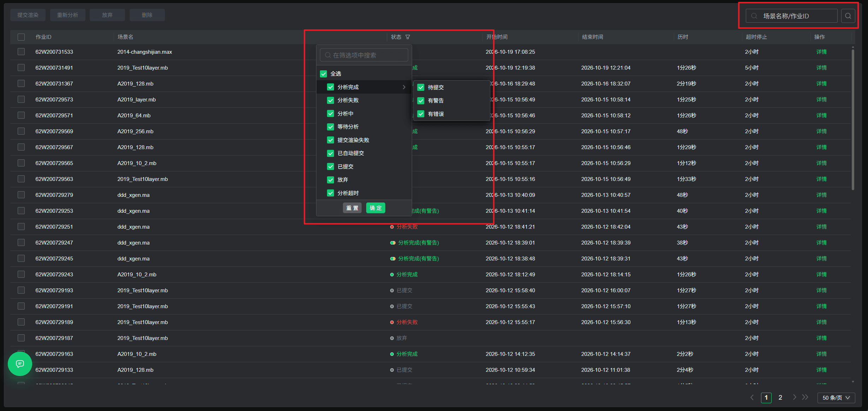Uncheck the 等待分析 filter option
This screenshot has height=411, width=868.
331,127
